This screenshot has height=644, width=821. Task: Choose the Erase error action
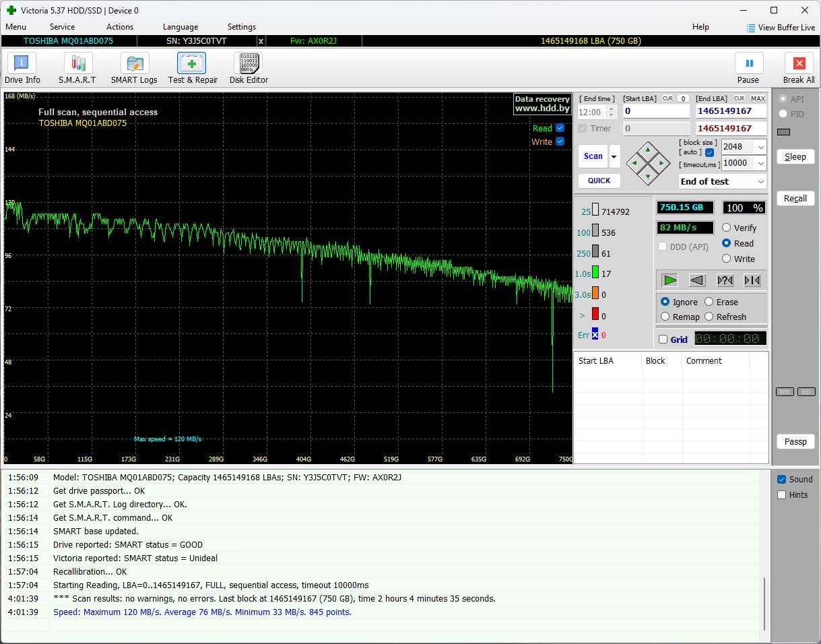(709, 302)
